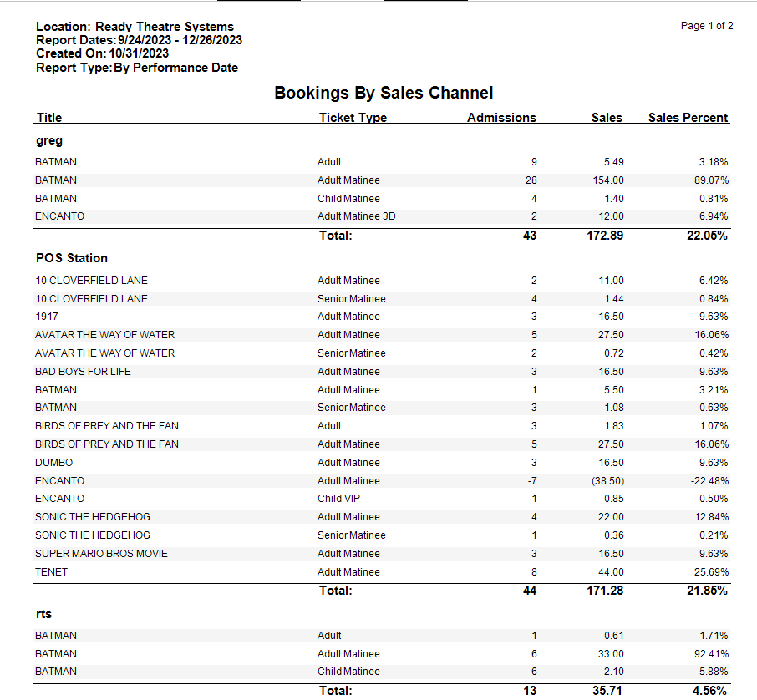Click the Report Type By Performance Date line
Screen dimensions: 757x700
coord(137,68)
